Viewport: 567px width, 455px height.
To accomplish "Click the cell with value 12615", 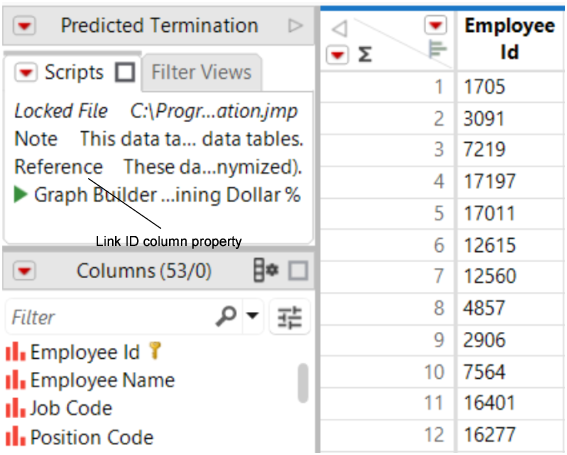I will click(x=511, y=245).
